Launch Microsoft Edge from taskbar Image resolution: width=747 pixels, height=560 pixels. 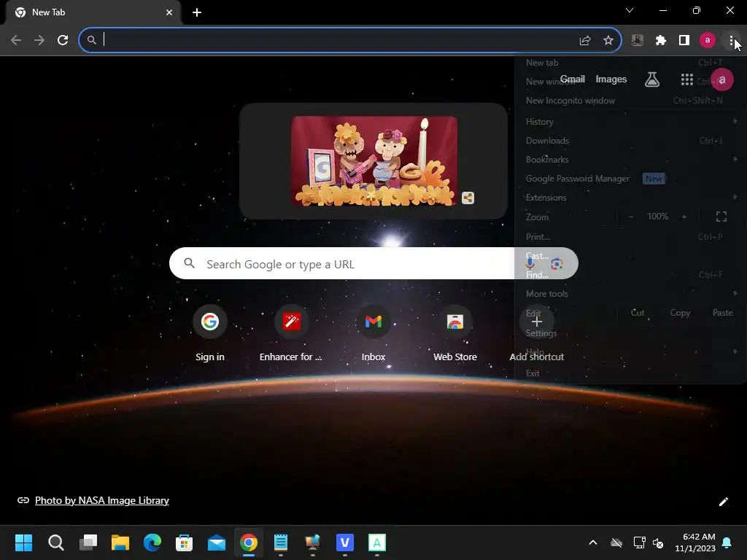click(x=152, y=542)
